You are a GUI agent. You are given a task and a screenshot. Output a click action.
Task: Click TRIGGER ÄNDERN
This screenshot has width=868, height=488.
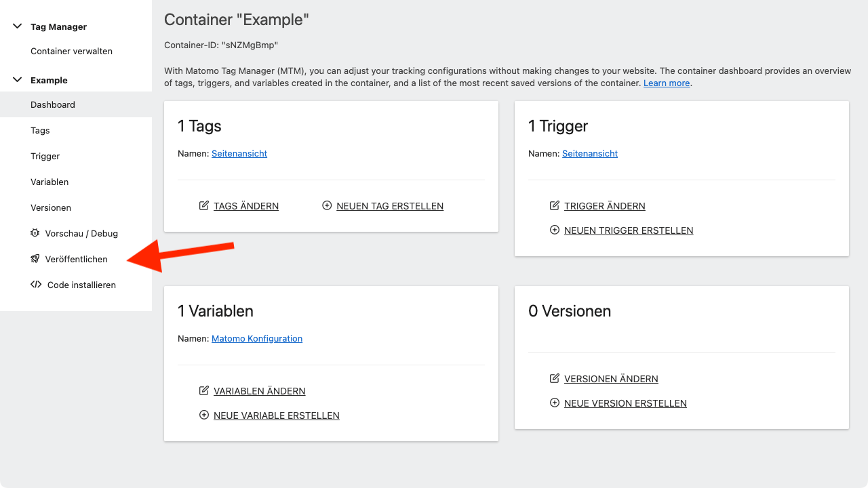pyautogui.click(x=605, y=206)
